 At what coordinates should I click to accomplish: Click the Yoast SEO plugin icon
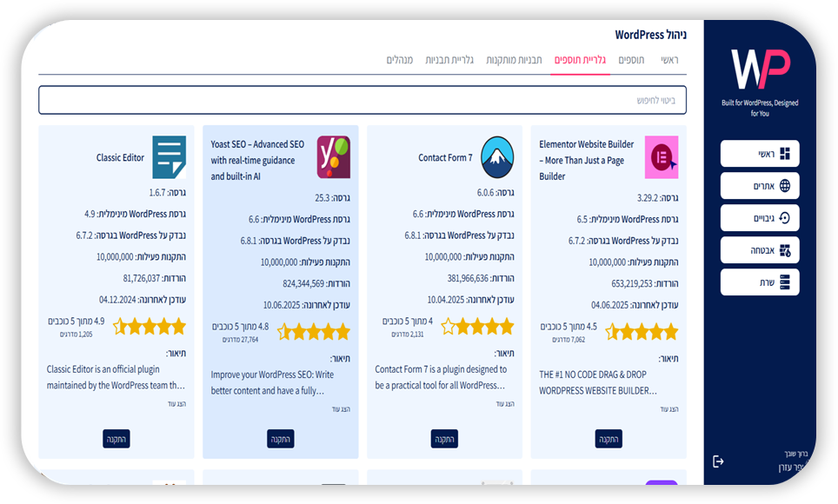(334, 157)
